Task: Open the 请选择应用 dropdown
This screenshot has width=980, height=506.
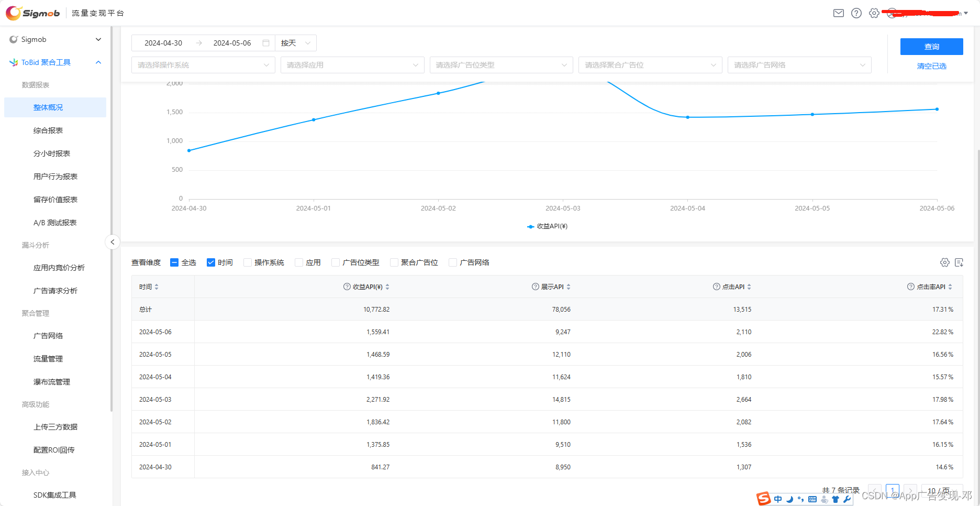Action: (352, 65)
